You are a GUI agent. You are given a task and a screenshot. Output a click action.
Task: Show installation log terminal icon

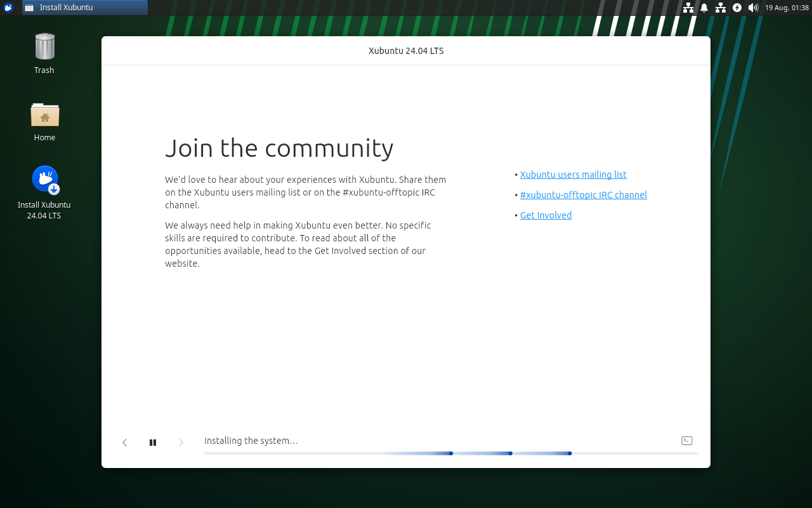(x=687, y=441)
